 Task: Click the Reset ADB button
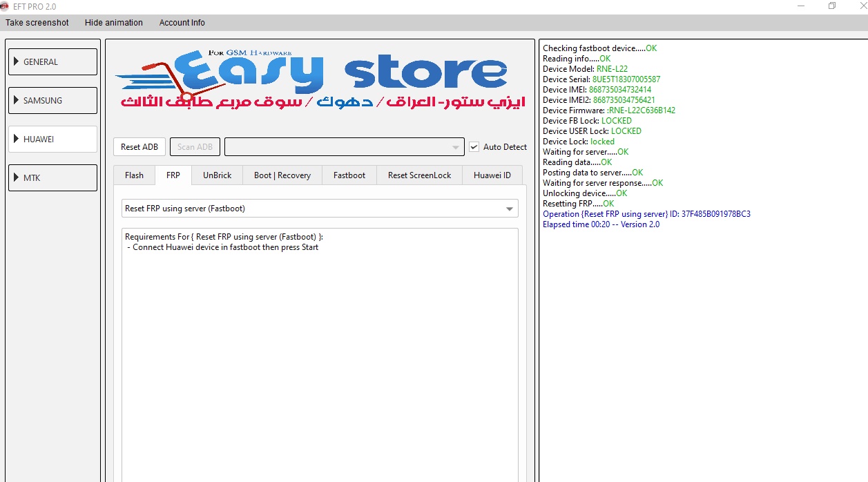139,146
